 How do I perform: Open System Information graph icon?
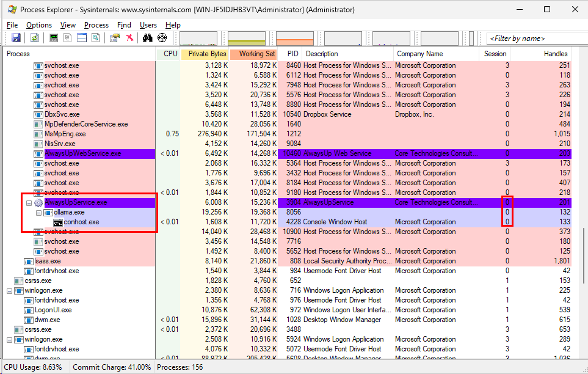pyautogui.click(x=54, y=38)
